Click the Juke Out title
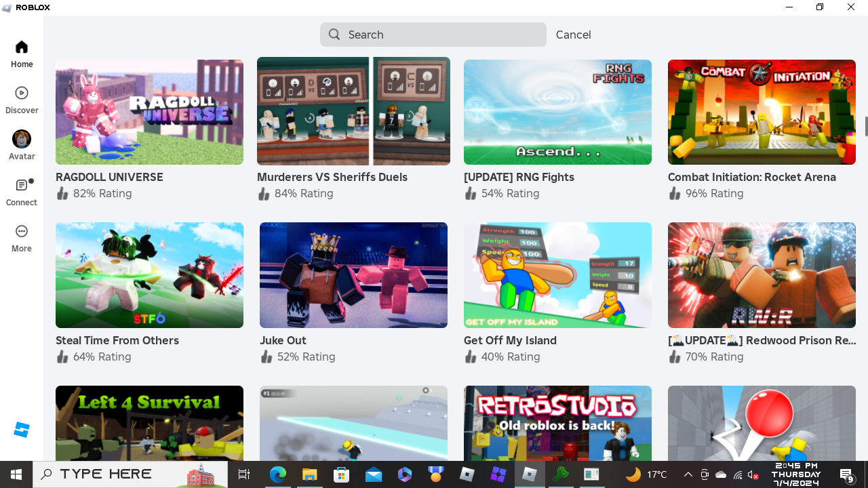The image size is (868, 488). coord(283,340)
